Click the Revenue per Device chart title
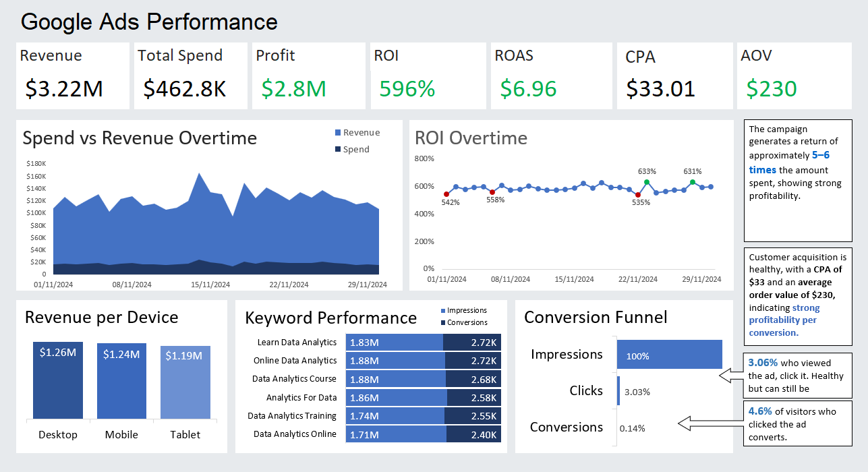Image resolution: width=868 pixels, height=472 pixels. click(x=102, y=318)
